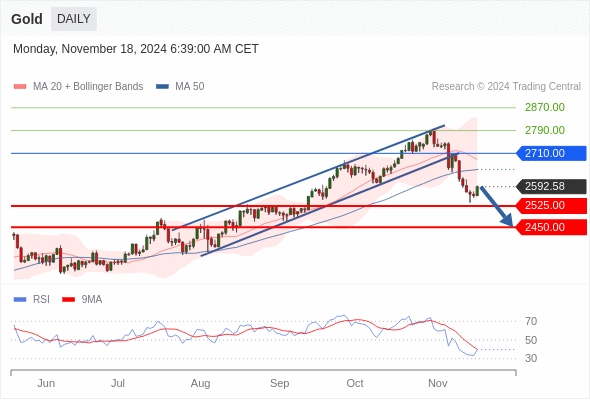Click the Nov label on the time axis
This screenshot has width=590, height=400.
438,383
